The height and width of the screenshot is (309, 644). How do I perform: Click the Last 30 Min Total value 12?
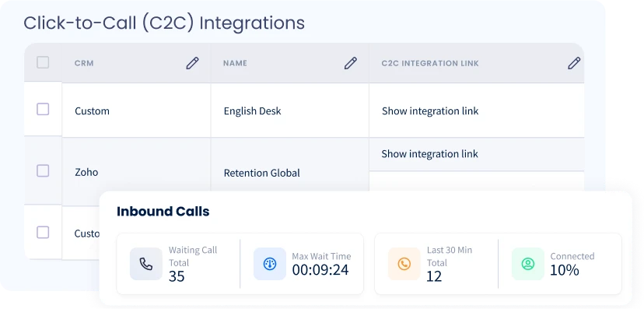click(434, 276)
